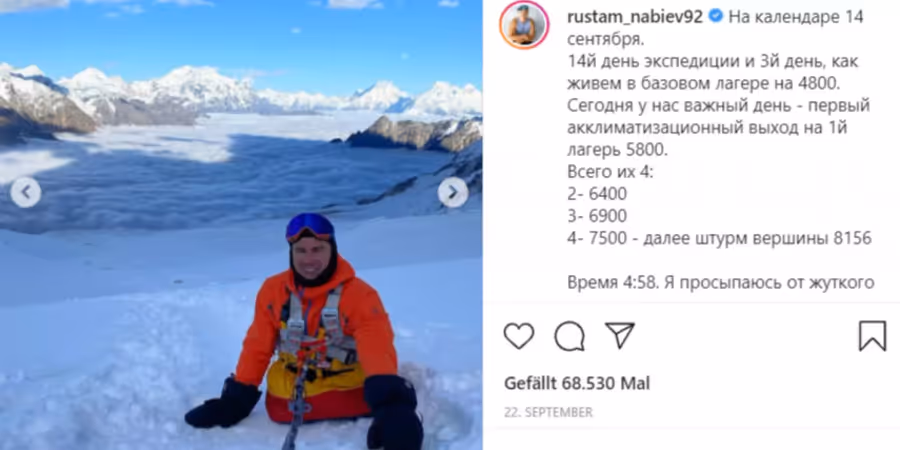Click the caption line 2- 6400
Viewport: 900px width, 450px height.
(597, 194)
